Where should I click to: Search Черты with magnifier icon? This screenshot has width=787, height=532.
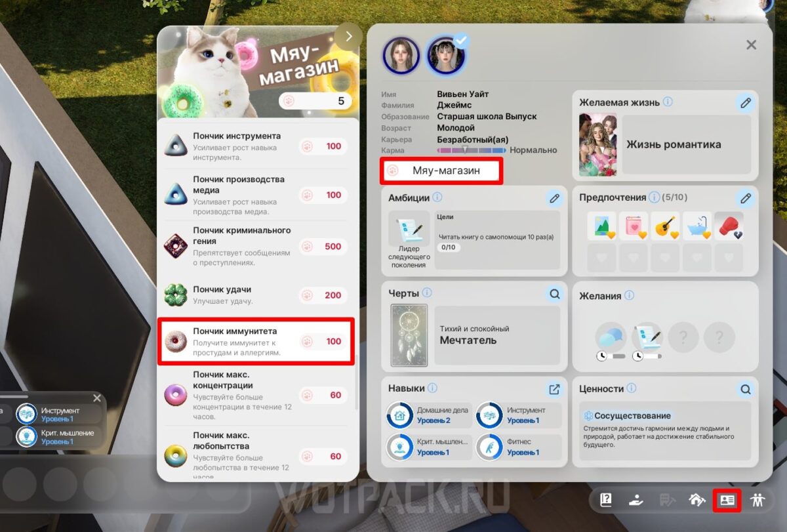pyautogui.click(x=554, y=293)
